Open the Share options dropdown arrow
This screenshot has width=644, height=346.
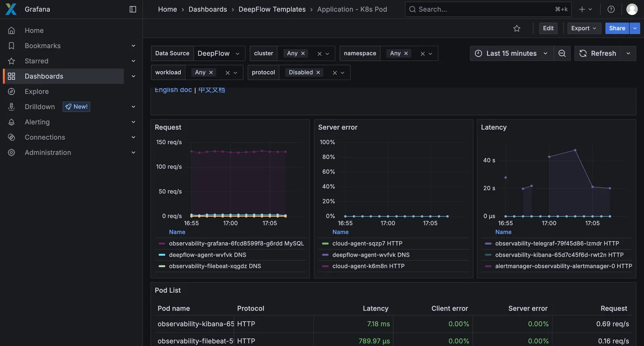coord(635,28)
